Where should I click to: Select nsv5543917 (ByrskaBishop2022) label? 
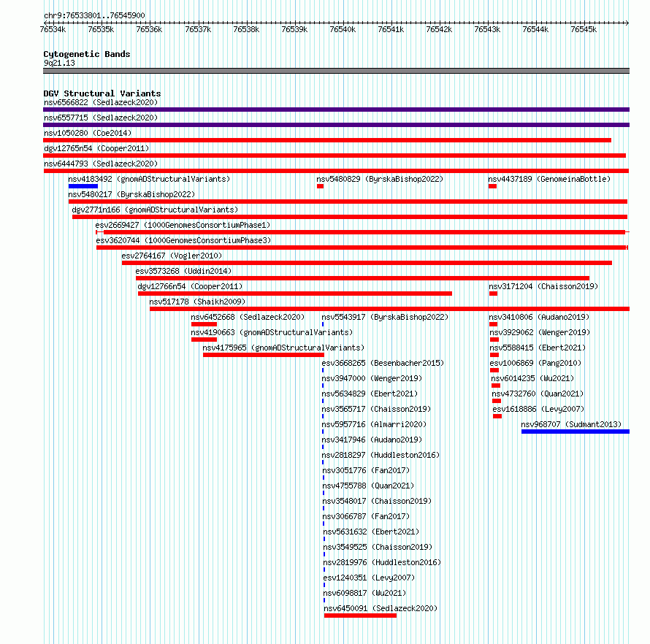pyautogui.click(x=385, y=317)
